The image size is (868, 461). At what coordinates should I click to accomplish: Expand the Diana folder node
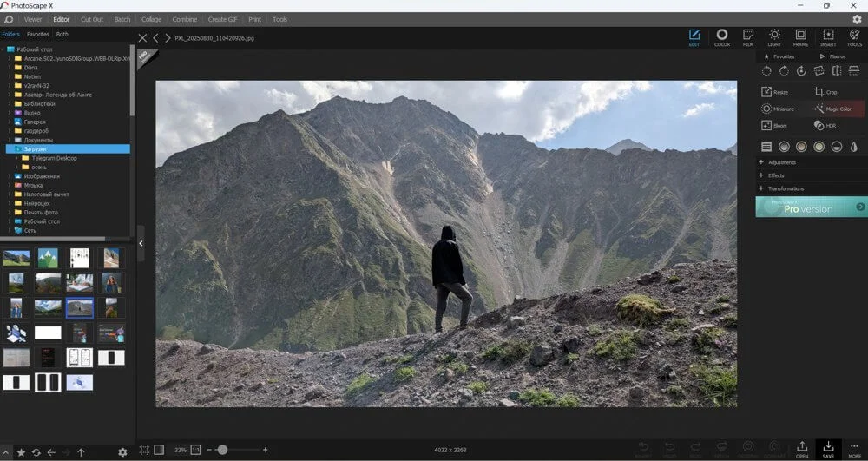click(9, 68)
